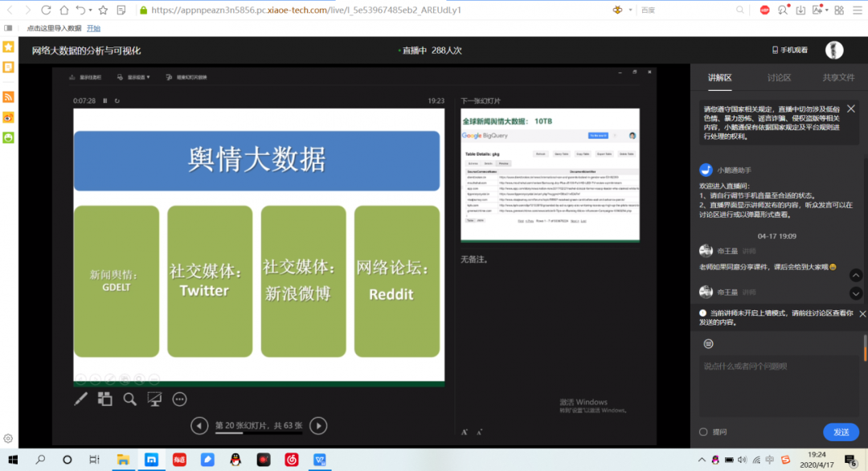The width and height of the screenshot is (868, 471).
Task: Open the Weibo icon in browser sidebar
Action: 8,117
